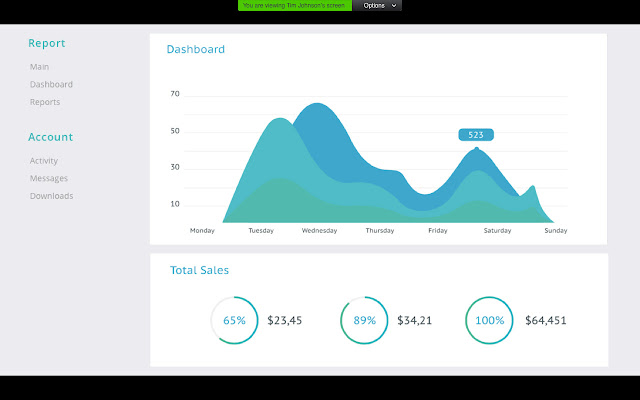Viewport: 640px width, 400px height.
Task: Click the Saturday axis label
Action: coord(497,231)
